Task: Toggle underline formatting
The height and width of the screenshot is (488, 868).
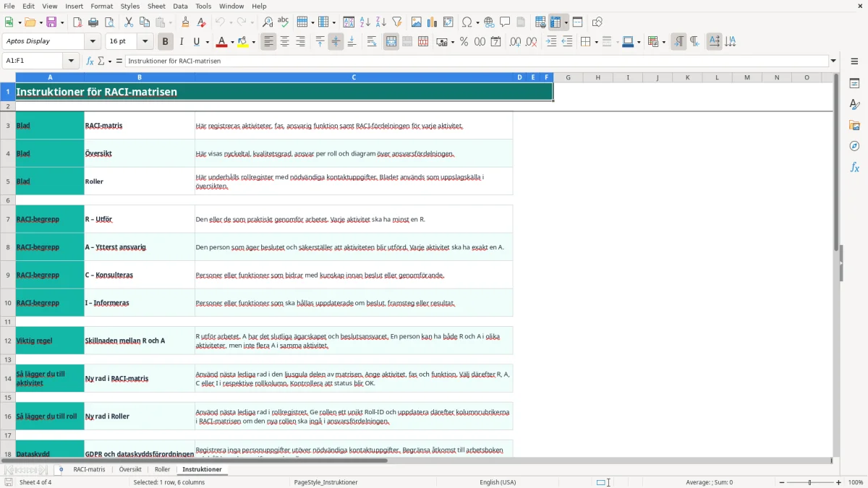Action: click(196, 42)
